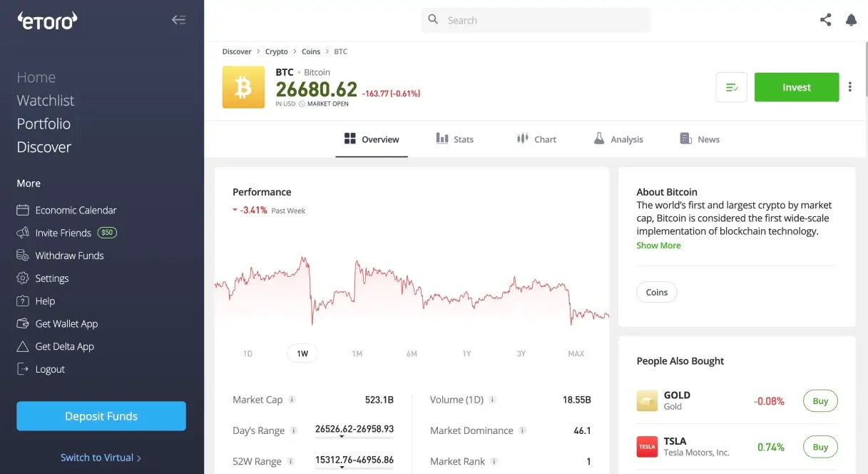The image size is (868, 474).
Task: Click the Market Dominance info icon
Action: pyautogui.click(x=522, y=430)
